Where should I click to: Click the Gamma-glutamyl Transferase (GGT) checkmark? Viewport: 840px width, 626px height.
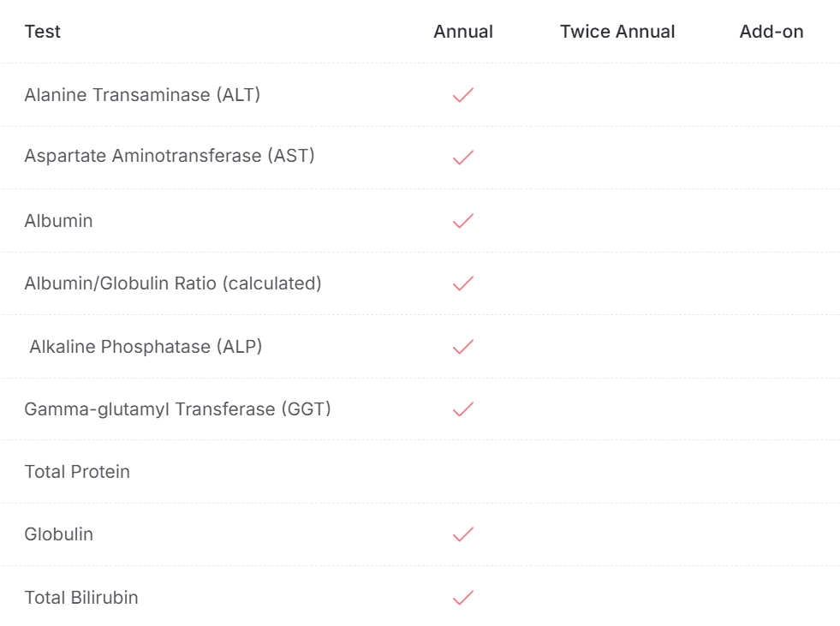(x=463, y=409)
